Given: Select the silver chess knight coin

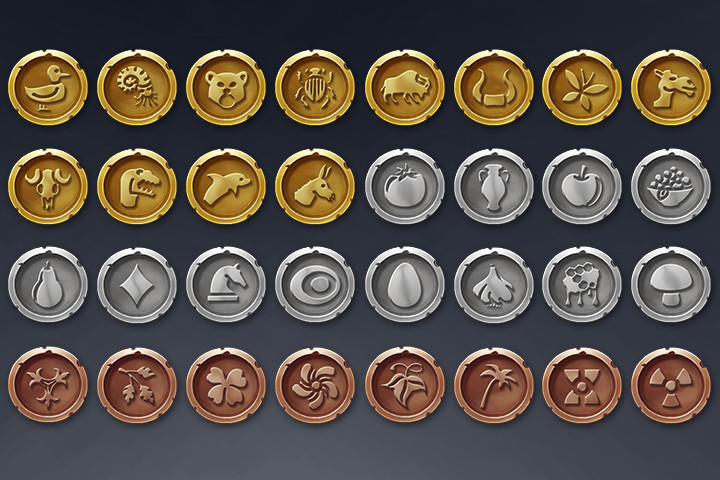Looking at the screenshot, I should pos(226,285).
